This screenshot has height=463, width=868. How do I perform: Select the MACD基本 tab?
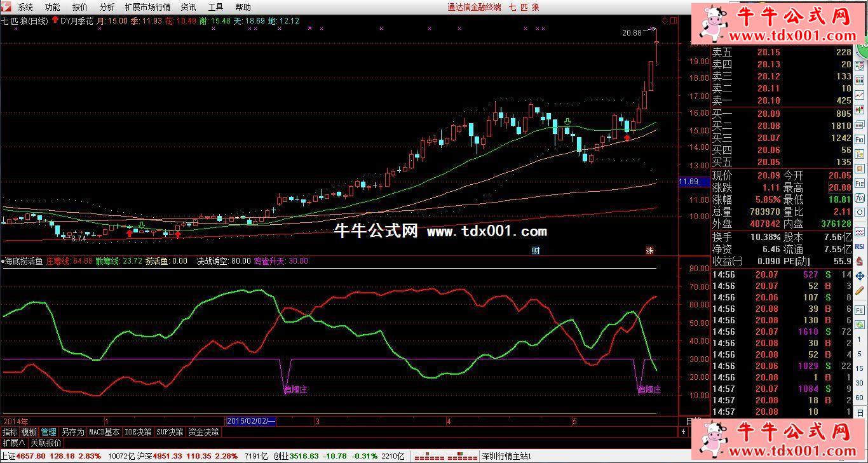(104, 432)
